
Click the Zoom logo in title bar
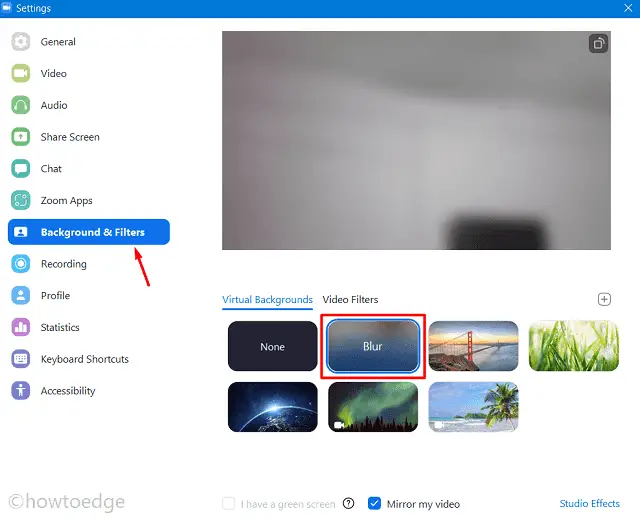7,8
